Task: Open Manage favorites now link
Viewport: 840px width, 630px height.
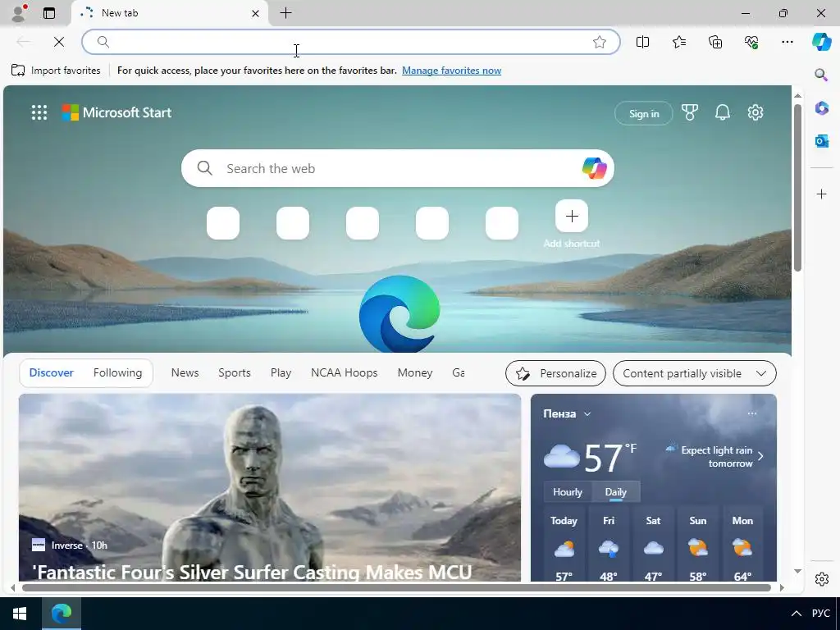Action: 452,71
